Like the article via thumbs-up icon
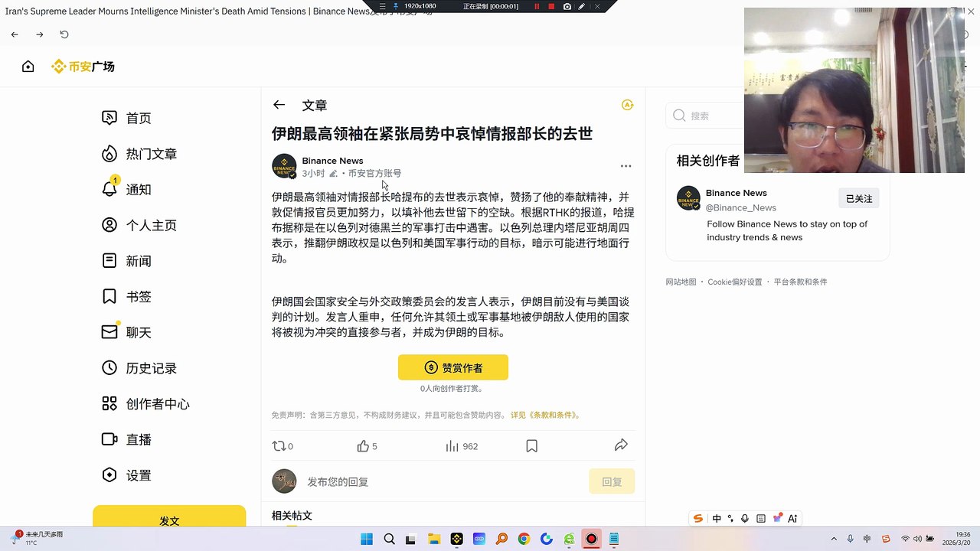 pyautogui.click(x=363, y=446)
